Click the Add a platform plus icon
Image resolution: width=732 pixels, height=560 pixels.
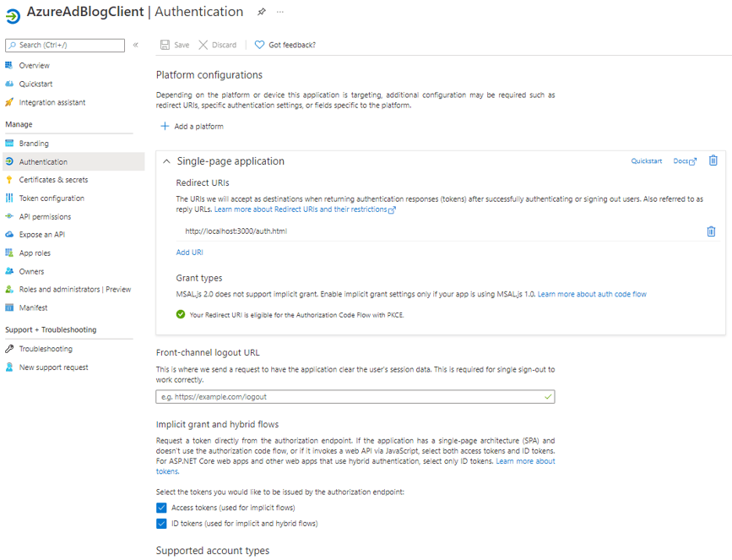(165, 126)
